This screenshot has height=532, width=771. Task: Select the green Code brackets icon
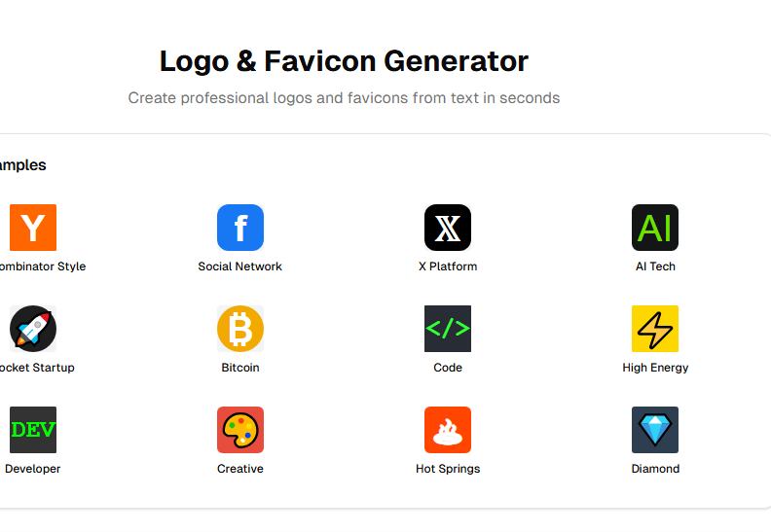click(x=448, y=329)
